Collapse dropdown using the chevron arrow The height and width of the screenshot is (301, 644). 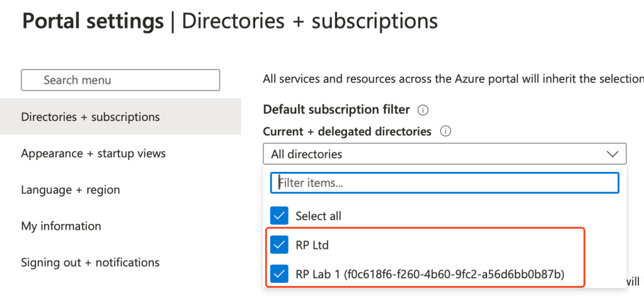[611, 154]
